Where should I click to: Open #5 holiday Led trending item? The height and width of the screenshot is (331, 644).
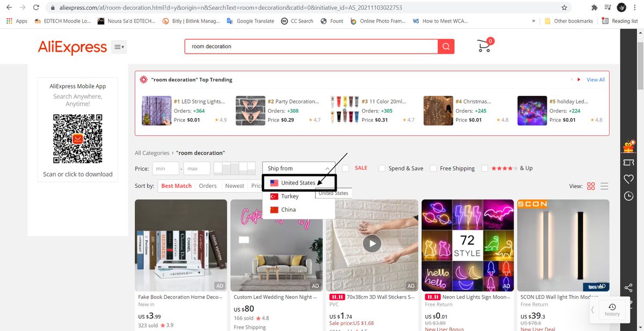[560, 111]
